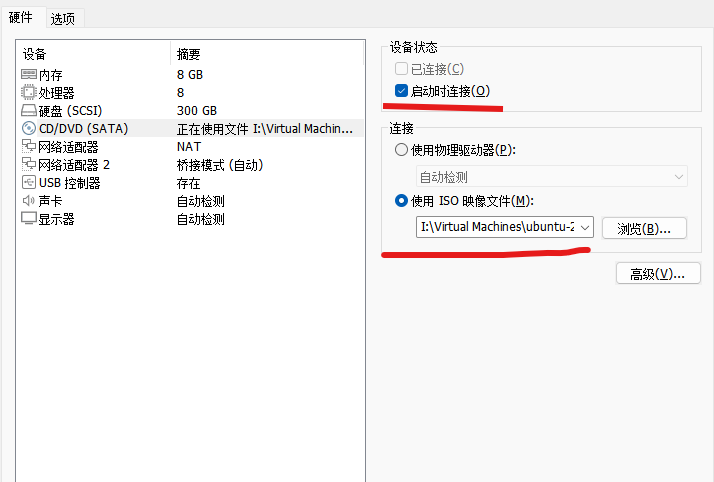Select the 使用 ISO 映像文件(M) radio button
The image size is (714, 482).
coord(401,201)
